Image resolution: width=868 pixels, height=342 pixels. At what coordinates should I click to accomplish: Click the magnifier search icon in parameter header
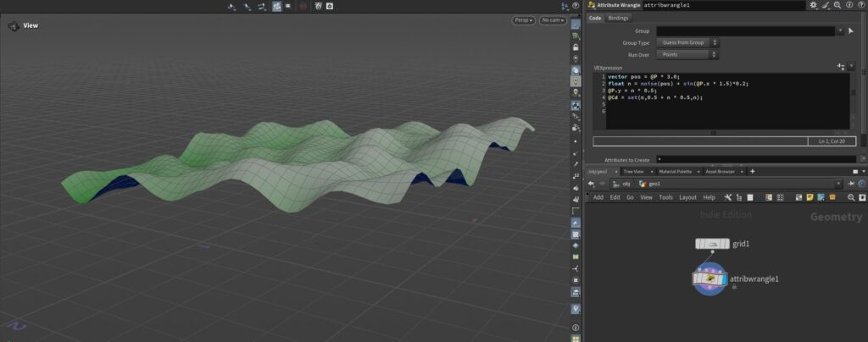click(x=837, y=5)
